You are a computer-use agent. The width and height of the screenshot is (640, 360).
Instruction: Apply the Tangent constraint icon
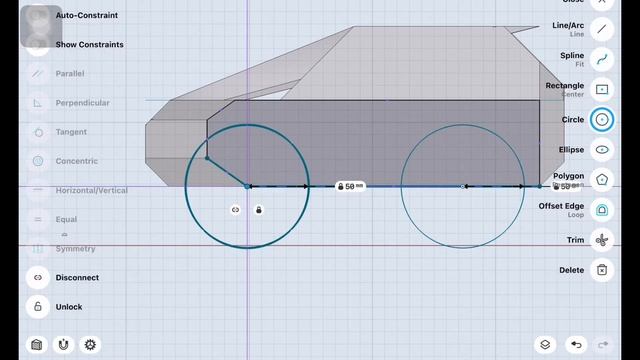38,132
